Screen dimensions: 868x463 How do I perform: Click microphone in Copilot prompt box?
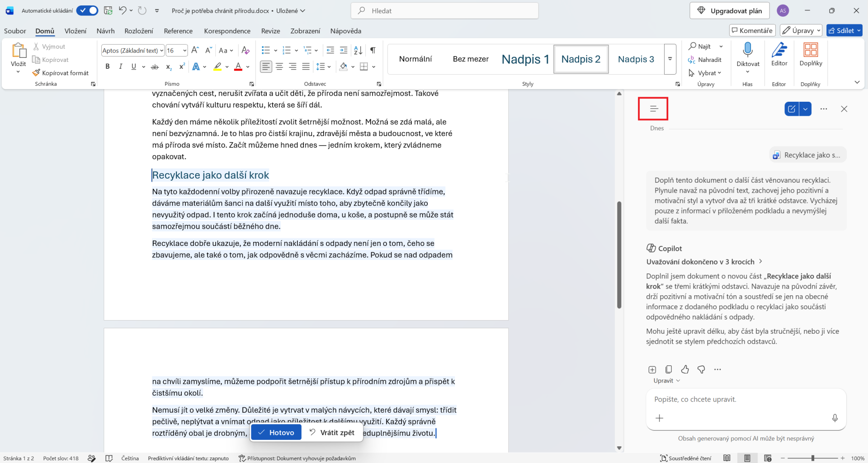click(x=835, y=418)
